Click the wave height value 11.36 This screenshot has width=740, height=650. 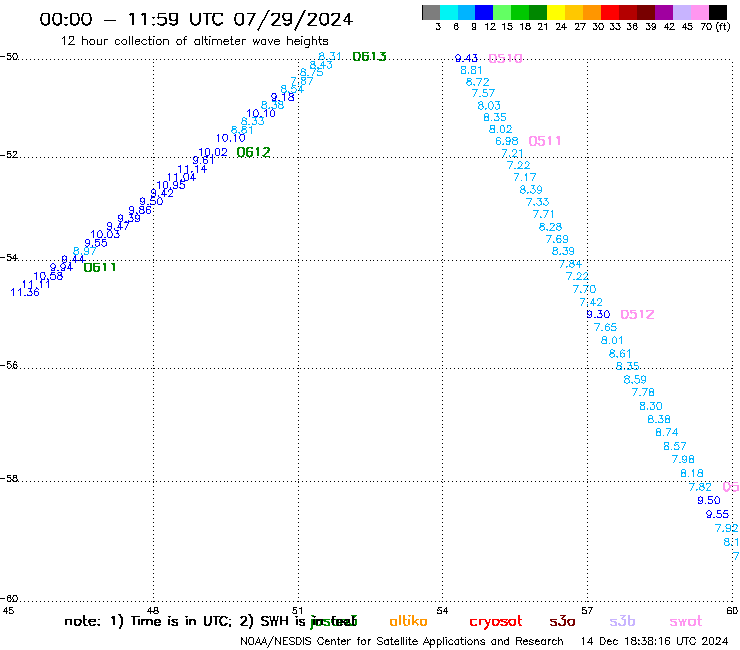[x=25, y=293]
